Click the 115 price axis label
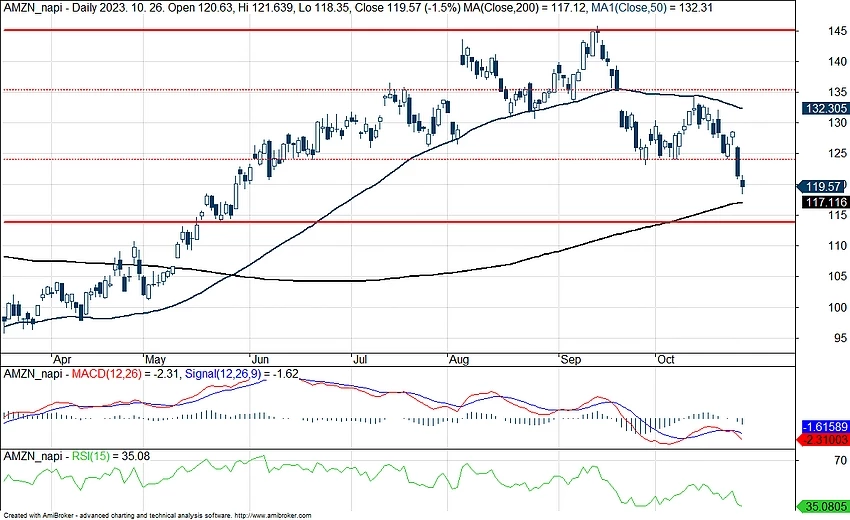This screenshot has width=850, height=520. coord(837,215)
